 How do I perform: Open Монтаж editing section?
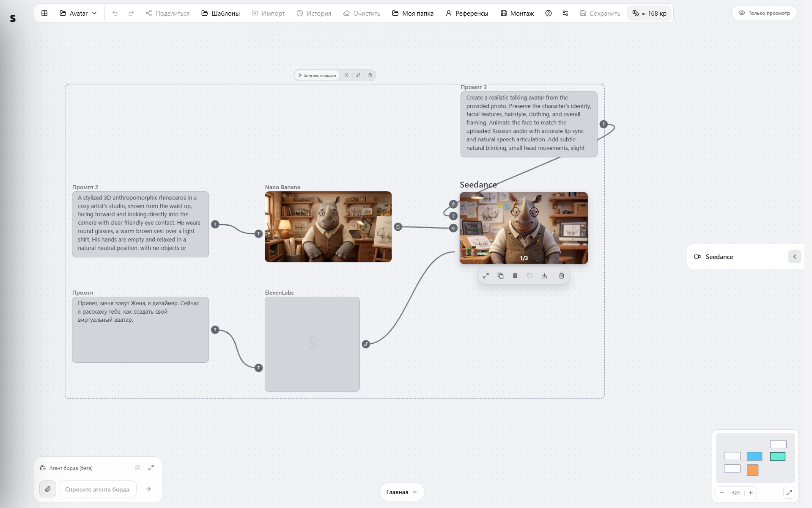(517, 13)
